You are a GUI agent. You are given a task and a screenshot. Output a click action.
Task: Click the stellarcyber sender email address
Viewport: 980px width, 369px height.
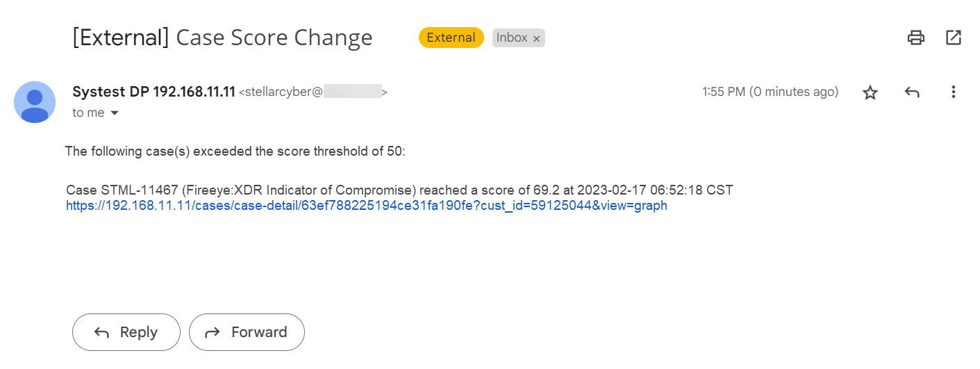[313, 92]
